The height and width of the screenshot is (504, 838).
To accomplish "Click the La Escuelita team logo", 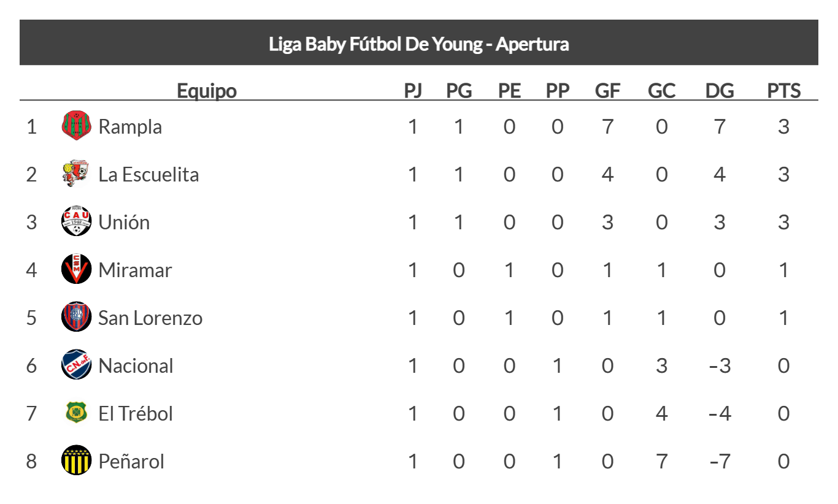I will coord(76,174).
